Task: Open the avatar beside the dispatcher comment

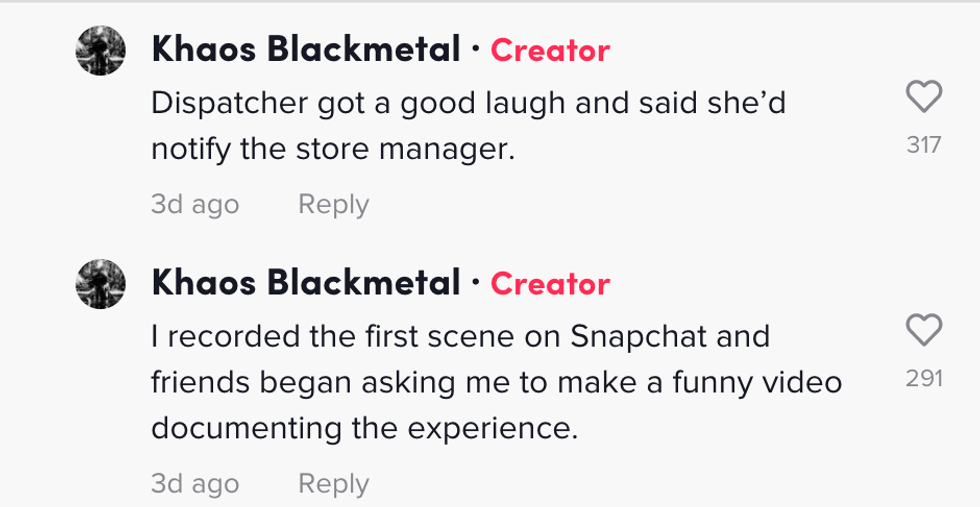Action: pyautogui.click(x=101, y=50)
